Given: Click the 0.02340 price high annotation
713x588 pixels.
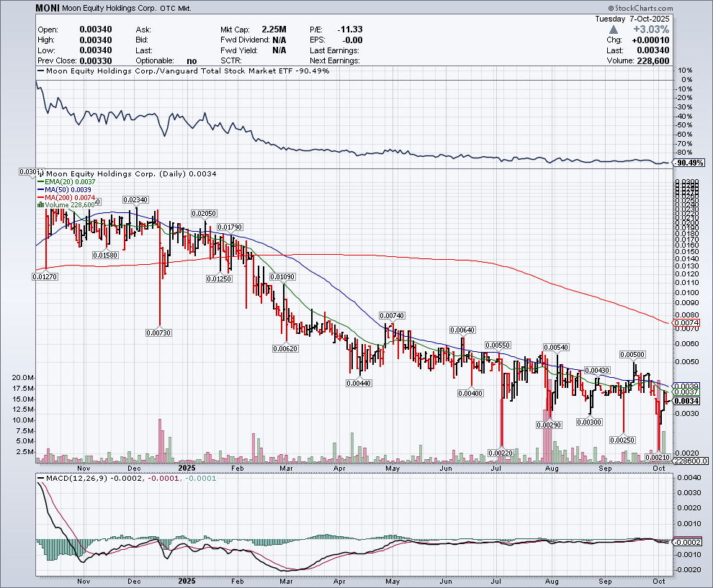Looking at the screenshot, I should click(x=135, y=200).
